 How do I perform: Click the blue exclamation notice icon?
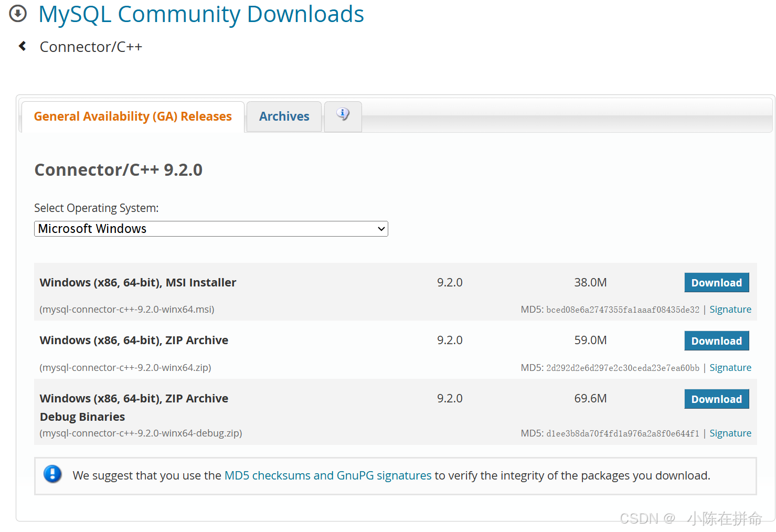click(x=52, y=474)
